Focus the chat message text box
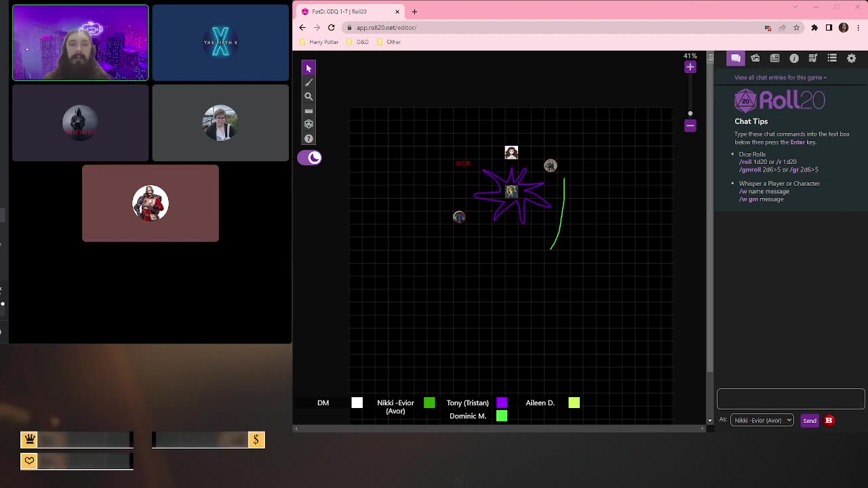Viewport: 868px width, 488px height. pos(791,399)
